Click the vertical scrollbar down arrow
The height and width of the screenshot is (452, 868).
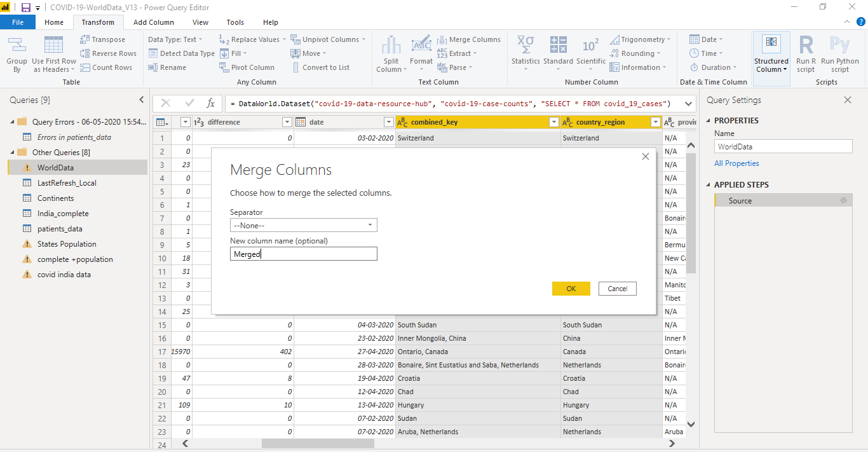click(691, 424)
